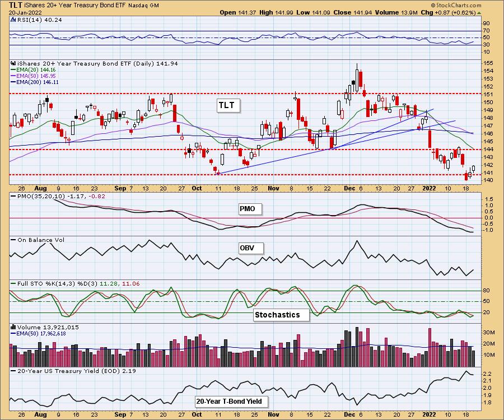
Task: Click the 2022 label on middle date axis
Action: click(x=430, y=189)
